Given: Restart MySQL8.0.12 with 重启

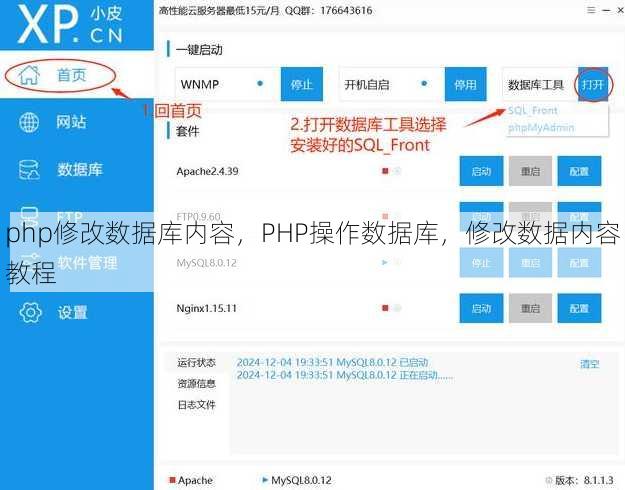Looking at the screenshot, I should click(530, 262).
